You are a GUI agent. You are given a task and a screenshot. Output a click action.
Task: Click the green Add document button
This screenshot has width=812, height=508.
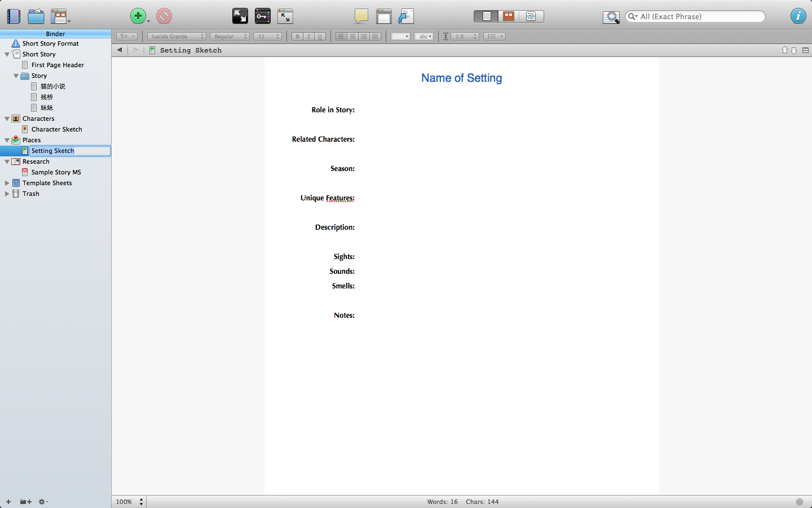pos(138,16)
